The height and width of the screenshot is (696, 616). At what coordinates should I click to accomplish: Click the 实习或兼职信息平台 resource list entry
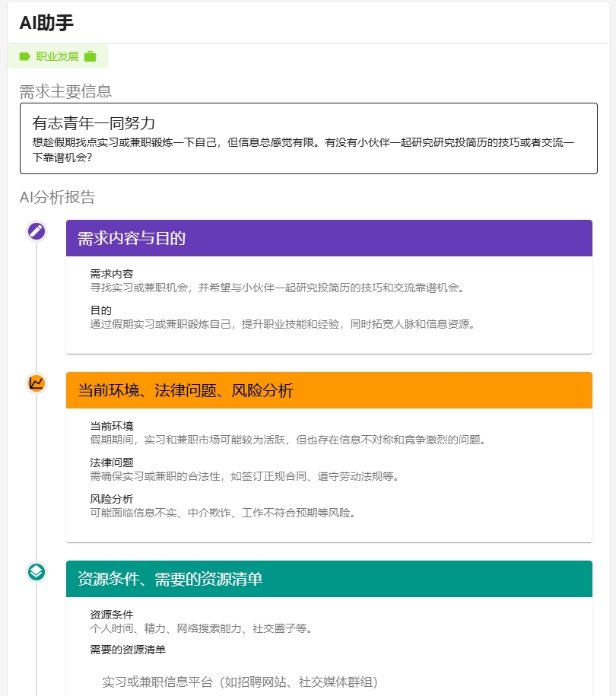(240, 682)
